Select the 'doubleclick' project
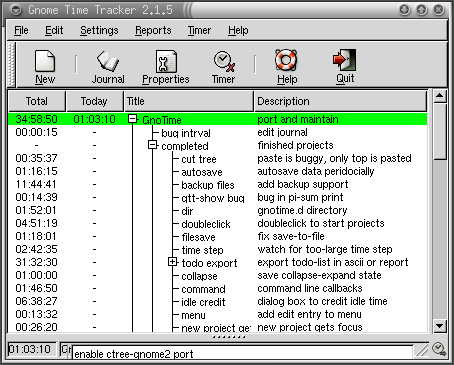The width and height of the screenshot is (454, 365). click(x=206, y=224)
